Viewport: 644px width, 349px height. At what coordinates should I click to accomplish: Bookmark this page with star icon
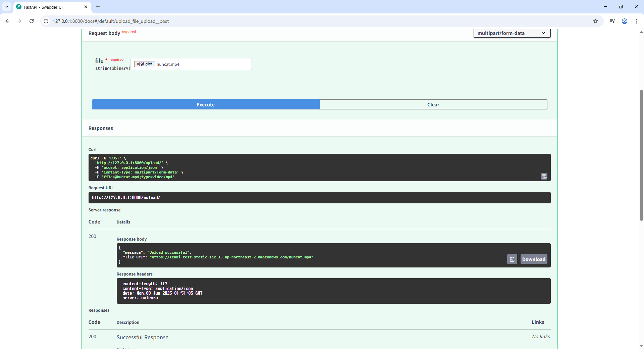tap(596, 21)
